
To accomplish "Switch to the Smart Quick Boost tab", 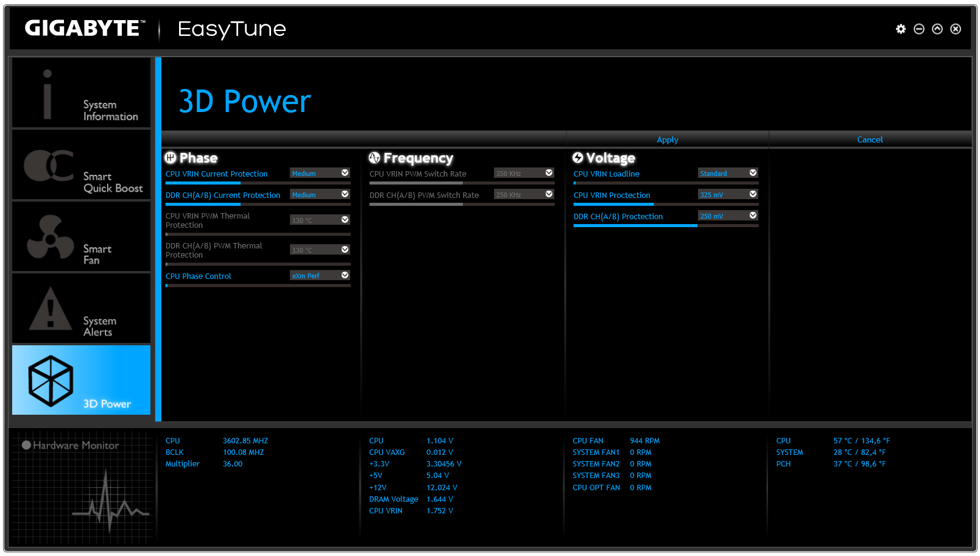I will pyautogui.click(x=81, y=164).
